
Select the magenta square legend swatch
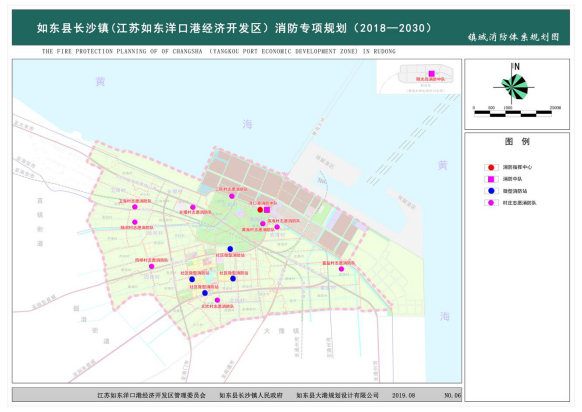[x=491, y=179]
